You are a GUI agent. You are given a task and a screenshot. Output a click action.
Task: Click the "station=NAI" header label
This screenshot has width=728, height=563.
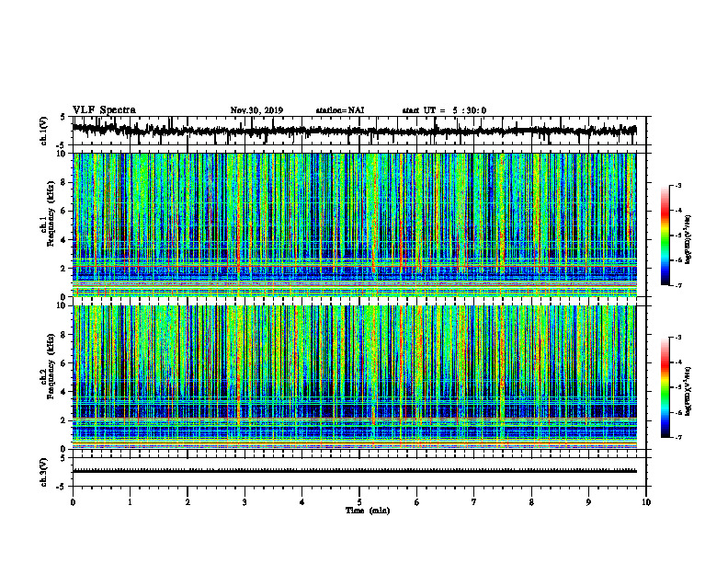pyautogui.click(x=340, y=110)
